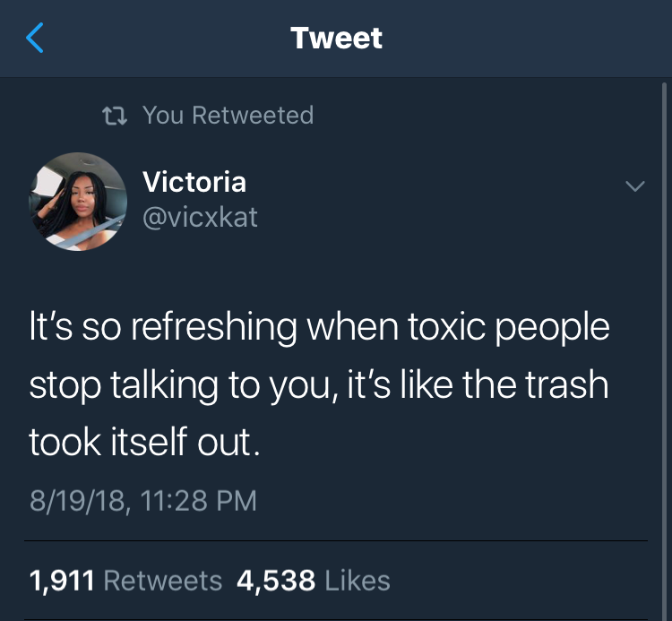This screenshot has width=672, height=621.
Task: Click the tweet line starting "stop talking"
Action: tap(319, 385)
